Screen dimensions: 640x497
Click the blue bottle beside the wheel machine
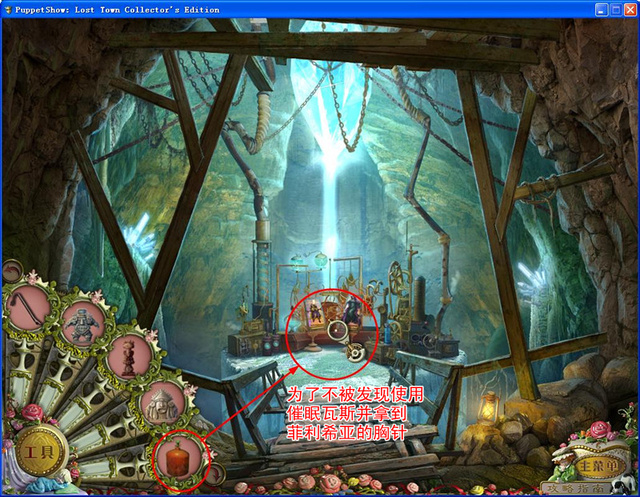(x=387, y=333)
